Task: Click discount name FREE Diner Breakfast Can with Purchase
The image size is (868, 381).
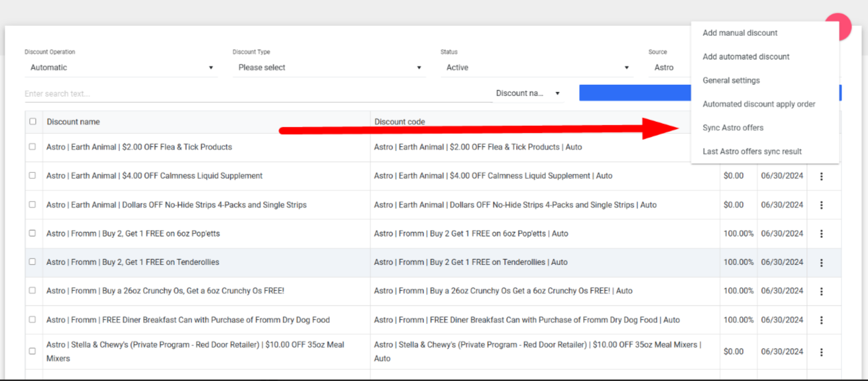Action: [188, 319]
